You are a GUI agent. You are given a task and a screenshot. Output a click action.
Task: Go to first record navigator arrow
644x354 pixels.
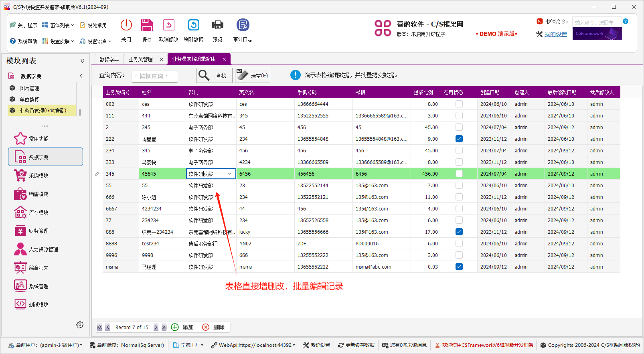(99, 327)
